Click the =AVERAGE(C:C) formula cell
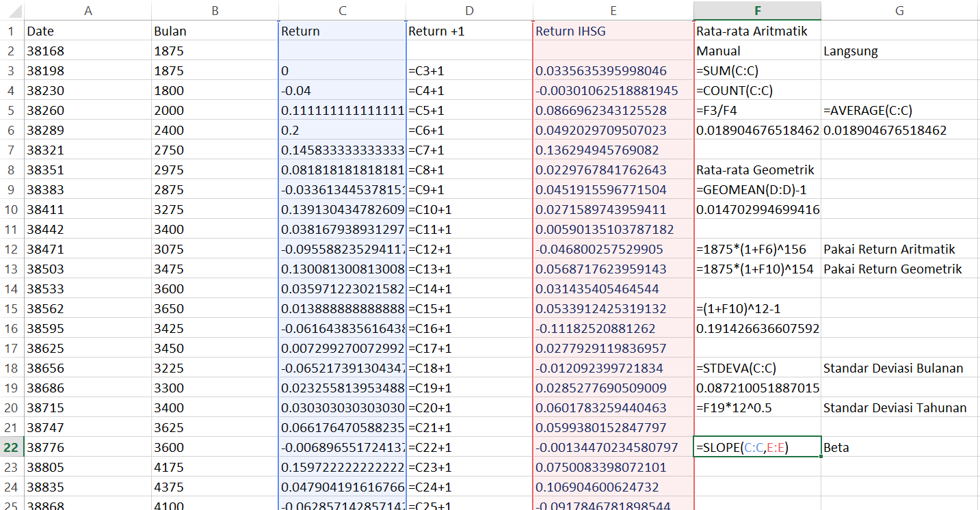The width and height of the screenshot is (980, 510). (899, 110)
